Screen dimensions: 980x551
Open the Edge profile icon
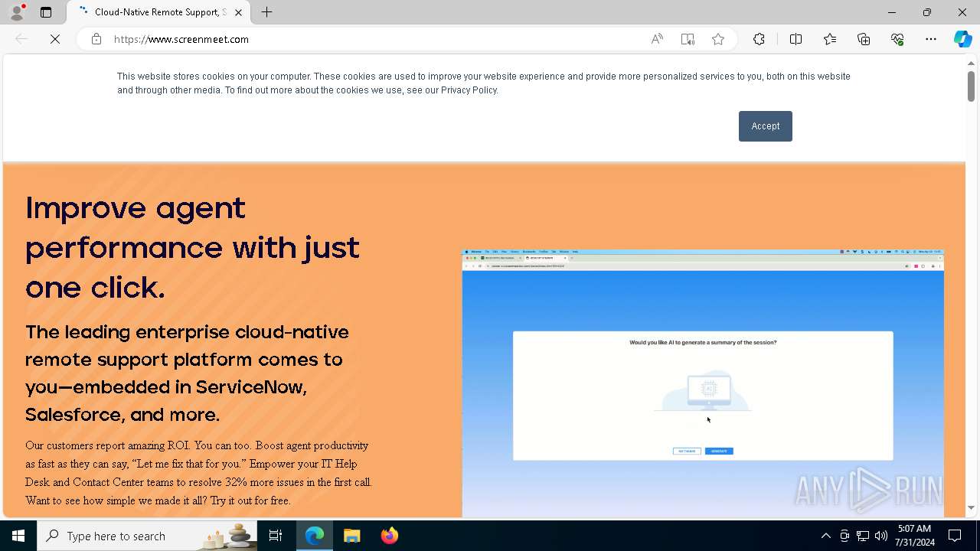(17, 12)
